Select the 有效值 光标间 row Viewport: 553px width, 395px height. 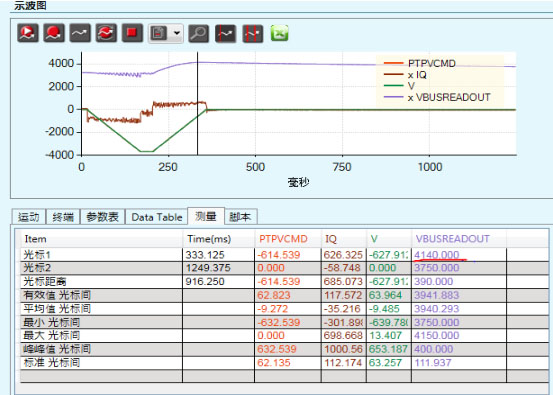point(284,295)
